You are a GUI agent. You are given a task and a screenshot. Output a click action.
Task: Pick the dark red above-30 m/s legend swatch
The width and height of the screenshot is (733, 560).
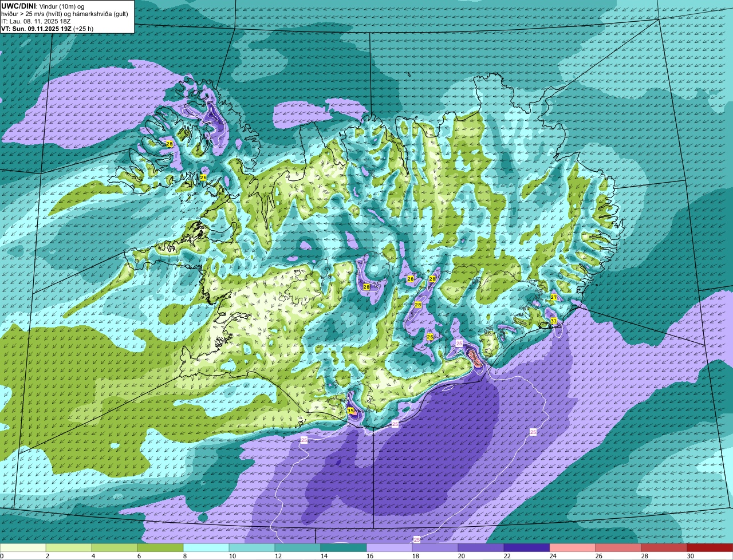click(710, 547)
